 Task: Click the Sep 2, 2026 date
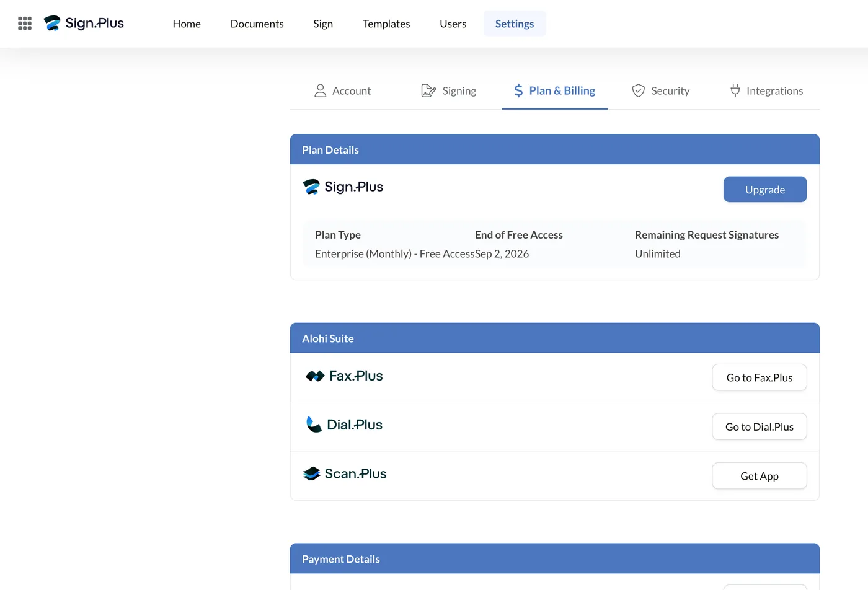point(502,253)
